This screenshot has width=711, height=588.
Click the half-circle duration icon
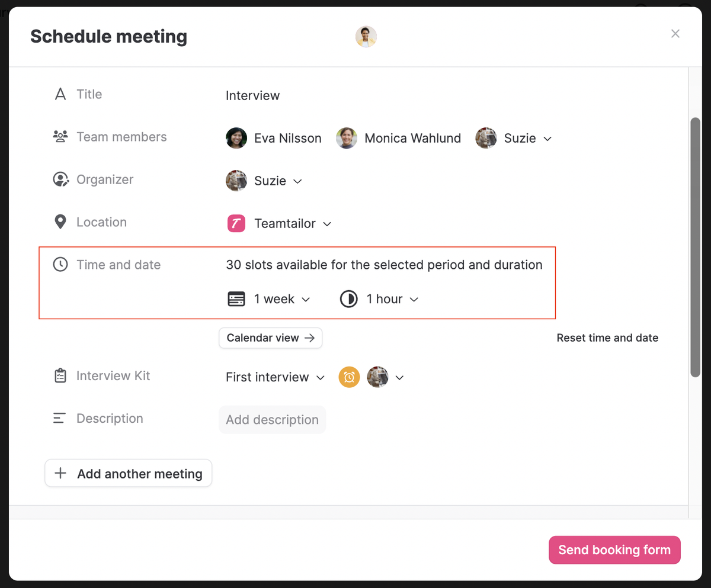tap(348, 299)
